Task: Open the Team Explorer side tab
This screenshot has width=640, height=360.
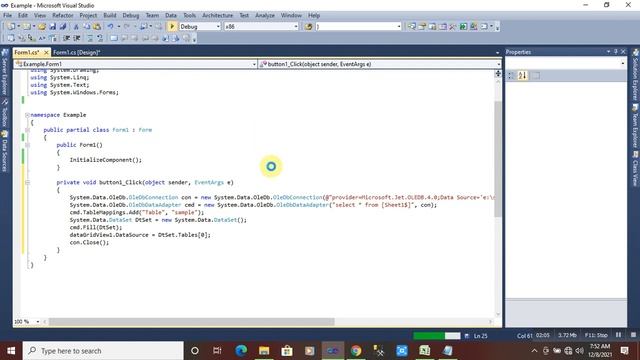Action: [x=635, y=126]
